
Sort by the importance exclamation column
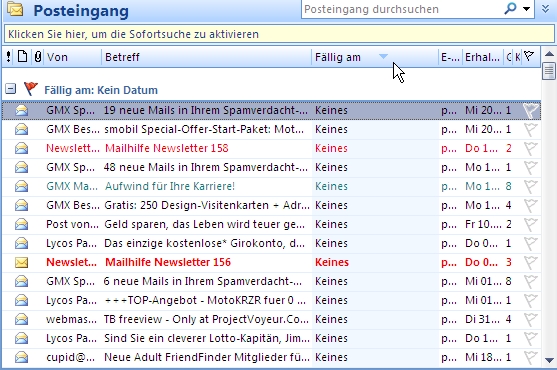(9, 57)
